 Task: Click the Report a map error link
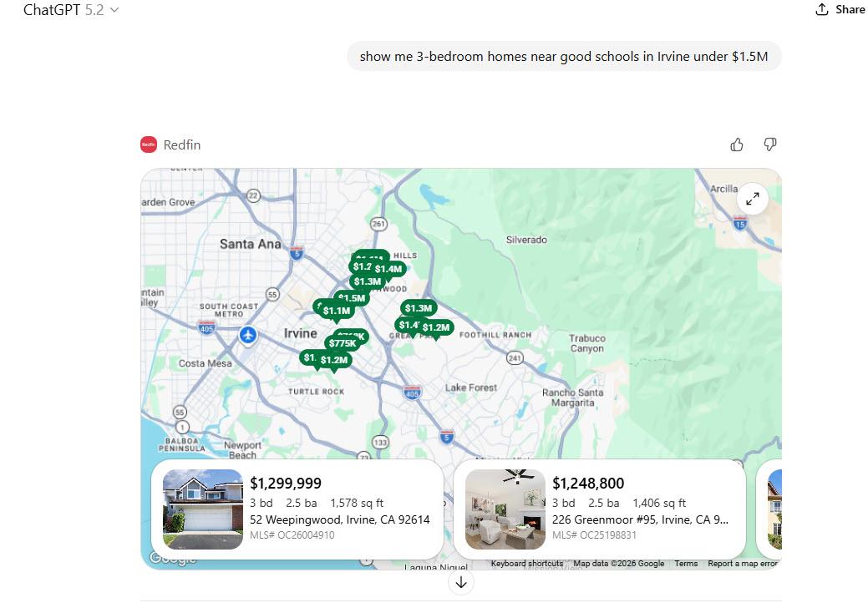[742, 564]
